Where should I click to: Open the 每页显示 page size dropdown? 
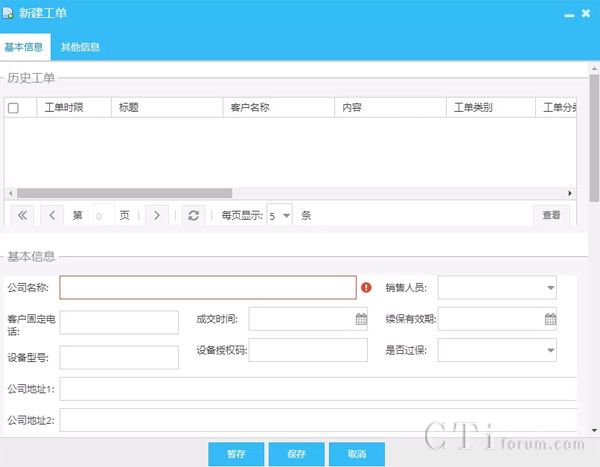286,215
